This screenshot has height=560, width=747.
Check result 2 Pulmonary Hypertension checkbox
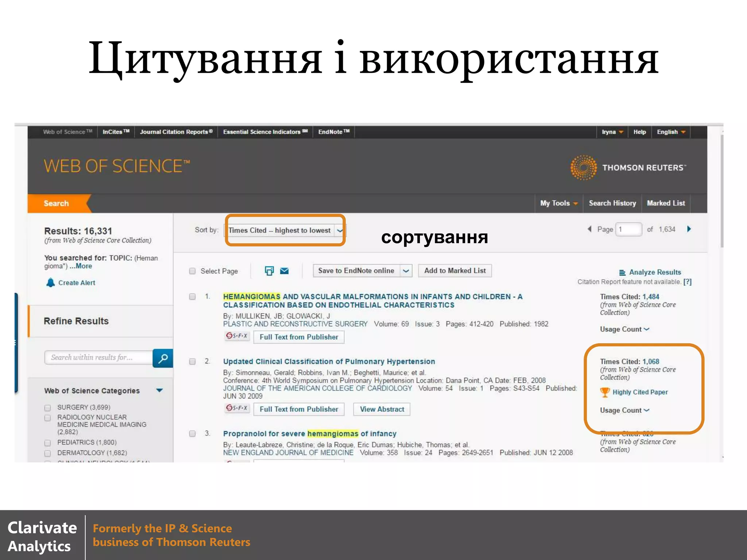click(x=192, y=361)
